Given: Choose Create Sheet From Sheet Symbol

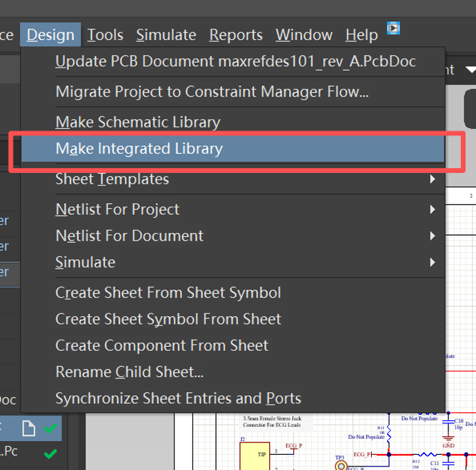Looking at the screenshot, I should [x=232, y=293].
